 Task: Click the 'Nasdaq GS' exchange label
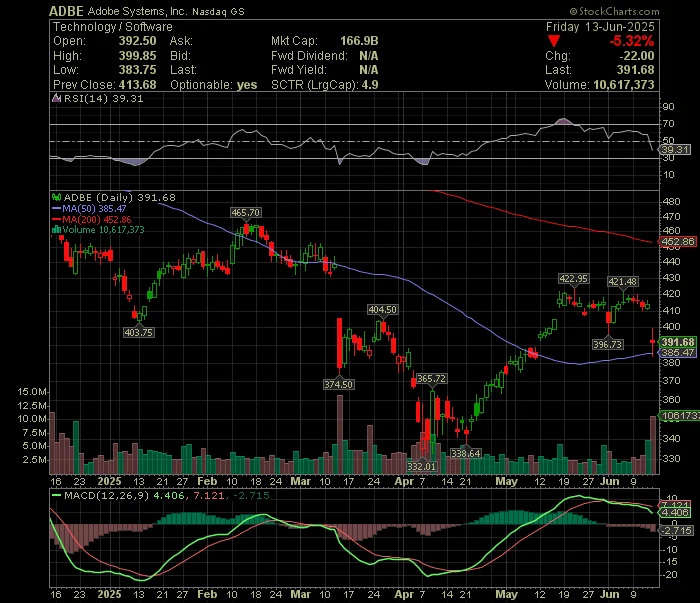(x=218, y=12)
